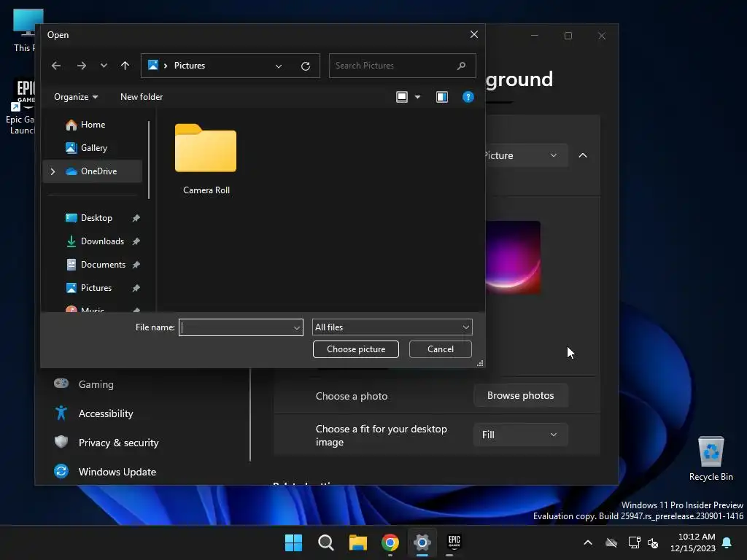Image resolution: width=747 pixels, height=560 pixels.
Task: Click Browse photos button in Settings
Action: coord(520,396)
